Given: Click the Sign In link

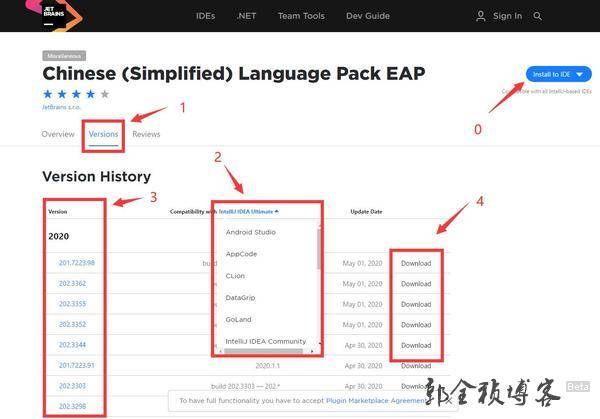Looking at the screenshot, I should tap(507, 16).
